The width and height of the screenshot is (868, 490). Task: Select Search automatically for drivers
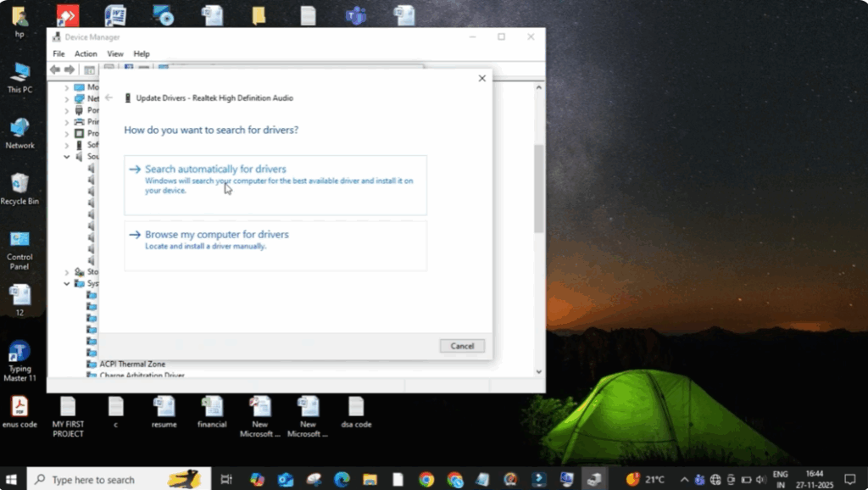point(214,169)
